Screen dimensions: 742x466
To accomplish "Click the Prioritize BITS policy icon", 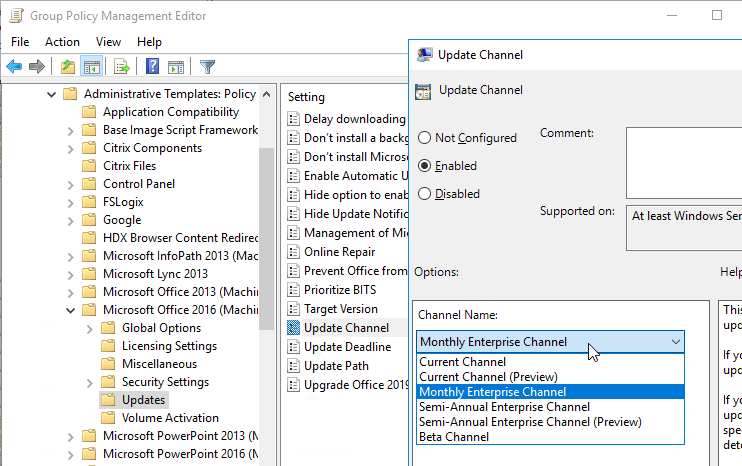I will coord(293,290).
